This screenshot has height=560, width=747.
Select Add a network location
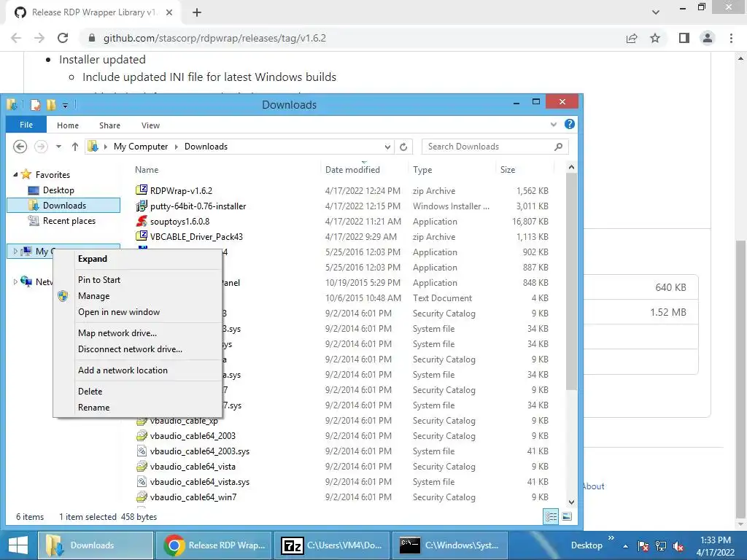(138, 370)
